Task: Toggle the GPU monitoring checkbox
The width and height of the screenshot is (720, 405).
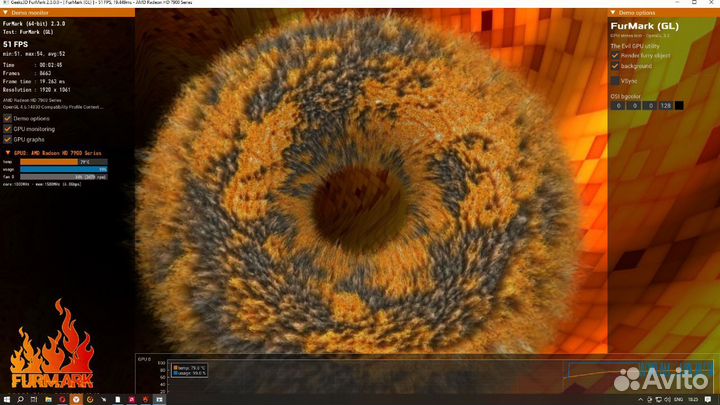Action: [x=7, y=129]
